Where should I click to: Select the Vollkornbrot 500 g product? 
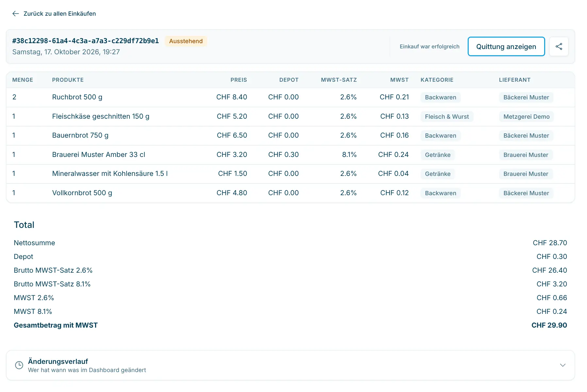(x=82, y=193)
